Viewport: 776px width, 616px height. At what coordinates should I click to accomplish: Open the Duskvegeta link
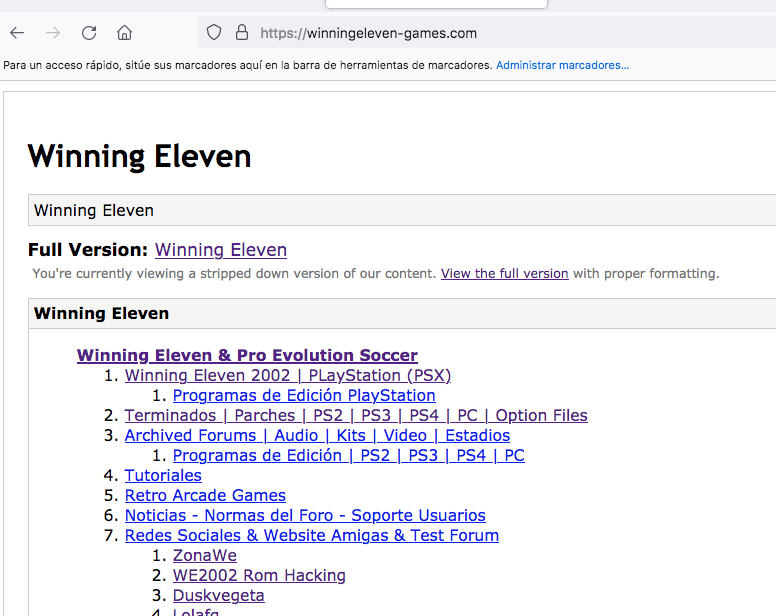click(x=218, y=596)
